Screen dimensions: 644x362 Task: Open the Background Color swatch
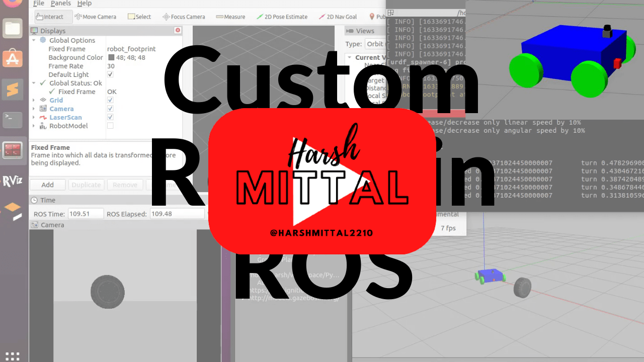coord(111,57)
